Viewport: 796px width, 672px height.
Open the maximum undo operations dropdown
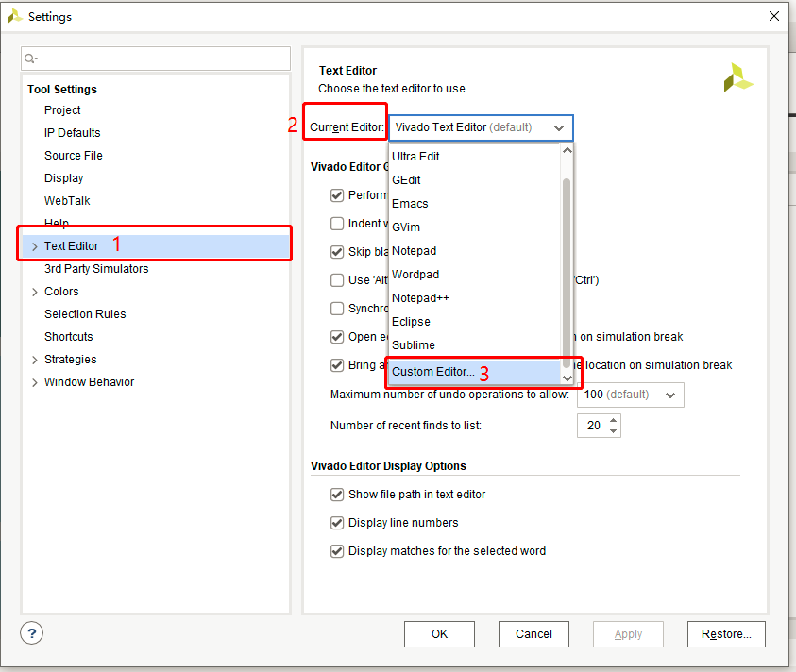631,395
